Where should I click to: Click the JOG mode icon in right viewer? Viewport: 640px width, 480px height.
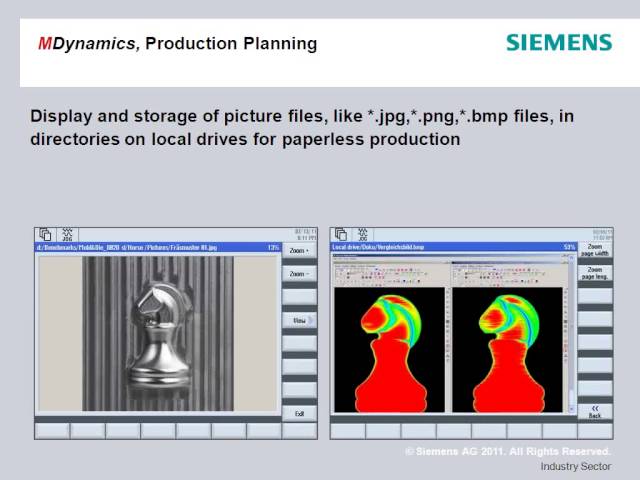click(x=362, y=235)
